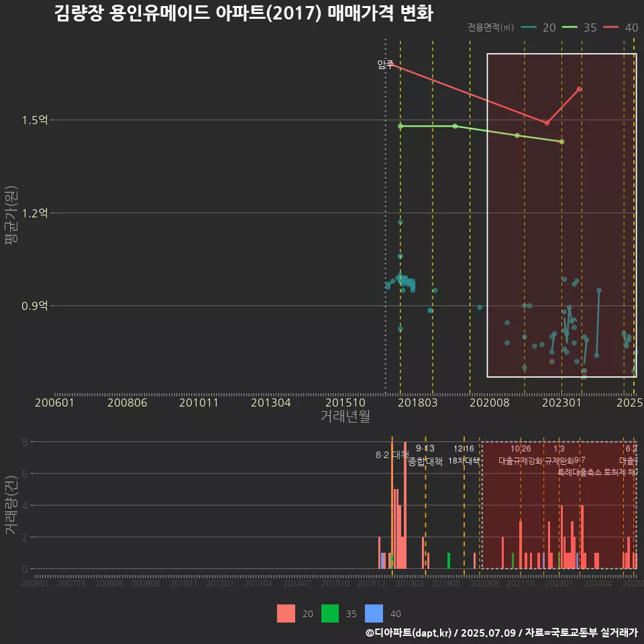Click the '1.2억' price axis label
The width and height of the screenshot is (644, 644).
click(34, 213)
